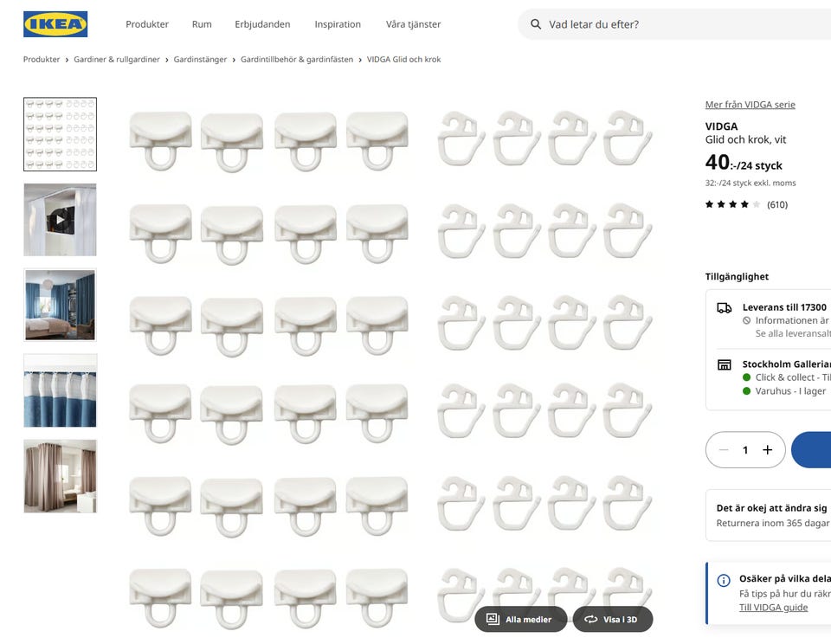Click the main product image of gliders
Image resolution: width=831 pixels, height=644 pixels.
click(391, 366)
